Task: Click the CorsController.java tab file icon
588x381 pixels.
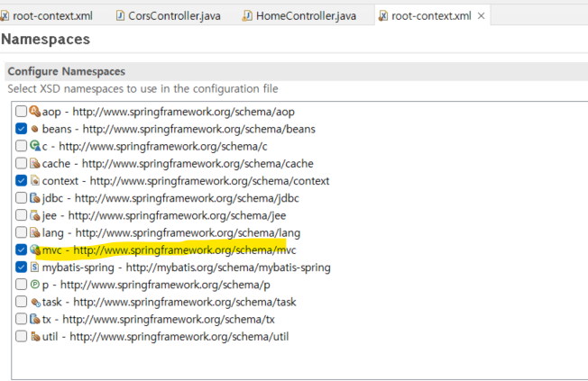Action: point(120,15)
